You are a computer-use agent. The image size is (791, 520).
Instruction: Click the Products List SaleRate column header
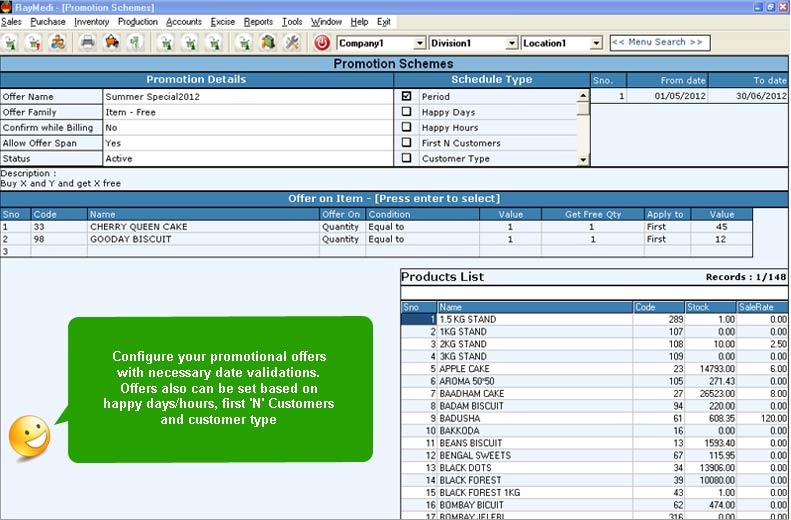click(763, 307)
